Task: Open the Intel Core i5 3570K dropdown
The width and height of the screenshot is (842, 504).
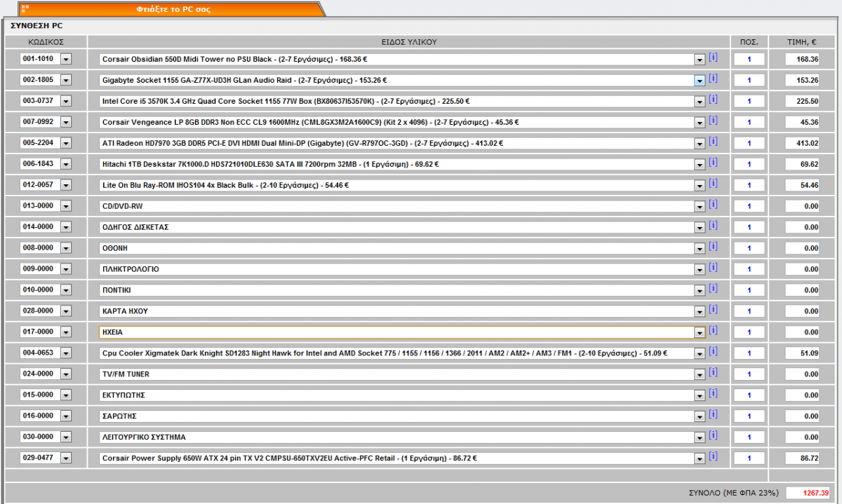Action: tap(700, 102)
